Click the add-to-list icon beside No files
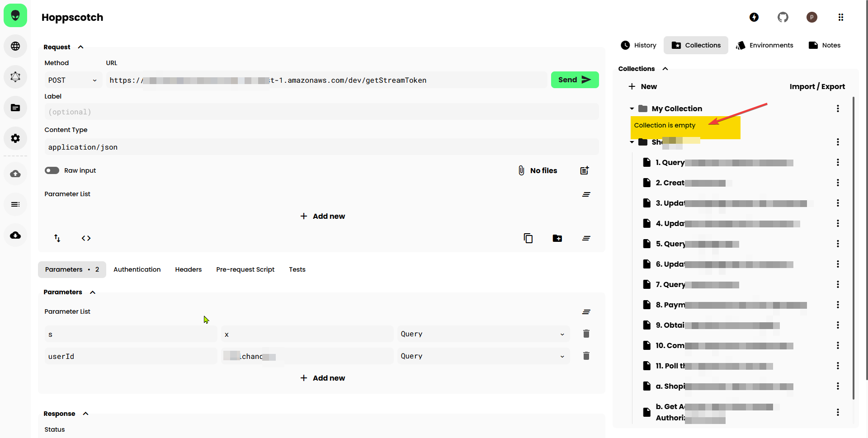Viewport: 868px width, 438px height. (x=585, y=170)
